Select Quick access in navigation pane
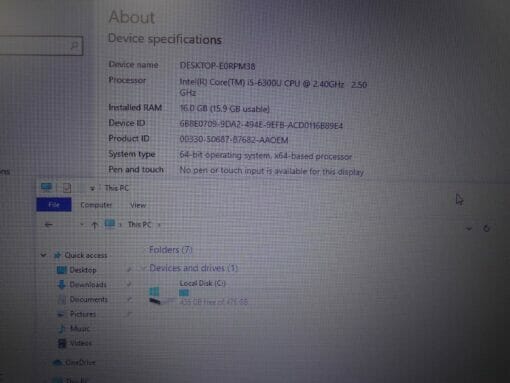510x383 pixels. tap(86, 255)
